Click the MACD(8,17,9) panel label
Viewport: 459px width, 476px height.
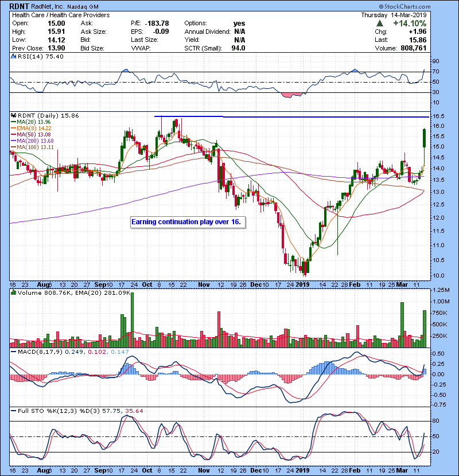click(40, 352)
